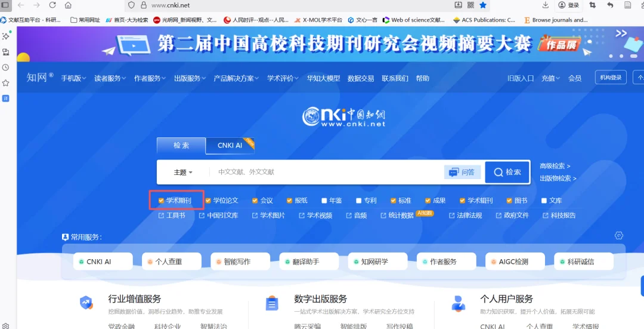Image resolution: width=644 pixels, height=329 pixels.
Task: Click the blue bookmark star icon
Action: (x=484, y=5)
